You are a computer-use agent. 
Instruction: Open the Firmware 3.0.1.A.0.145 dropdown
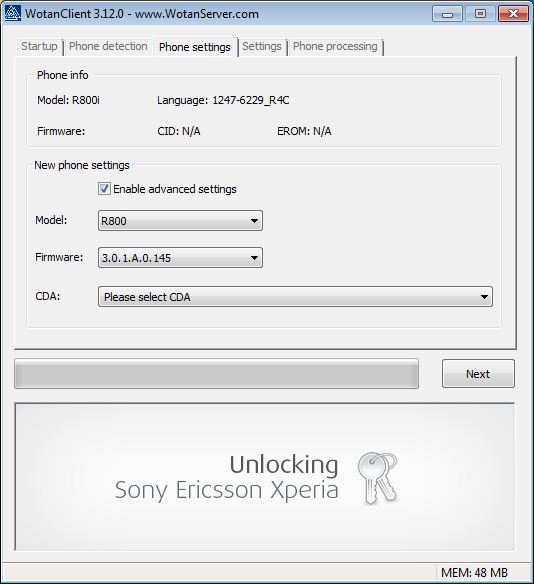pyautogui.click(x=180, y=258)
